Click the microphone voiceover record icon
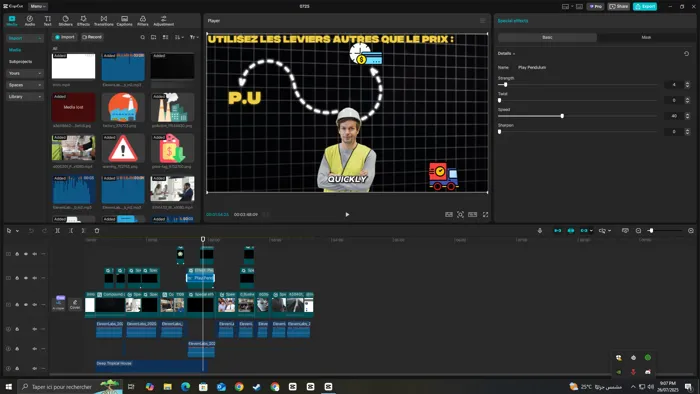The width and height of the screenshot is (700, 394). tap(540, 231)
